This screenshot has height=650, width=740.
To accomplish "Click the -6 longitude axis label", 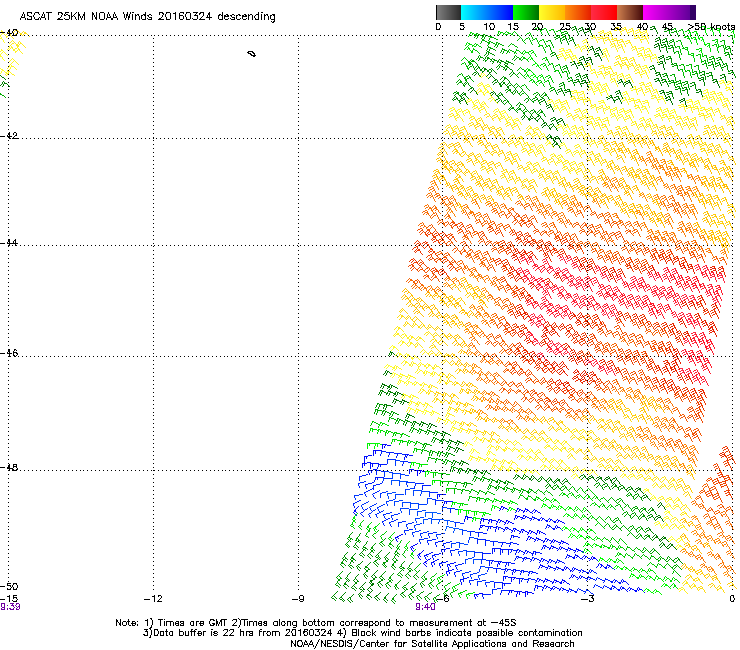I will (x=442, y=599).
